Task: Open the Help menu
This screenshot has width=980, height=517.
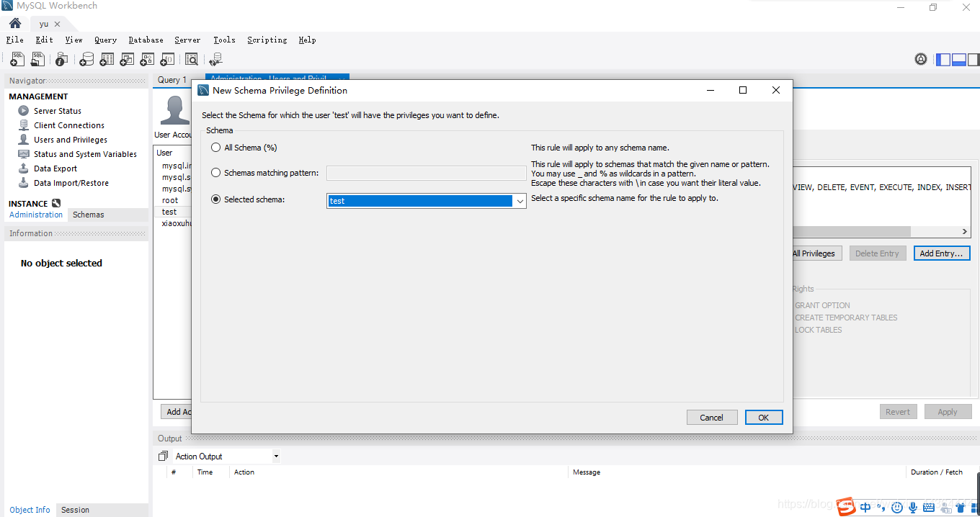Action: pos(307,40)
